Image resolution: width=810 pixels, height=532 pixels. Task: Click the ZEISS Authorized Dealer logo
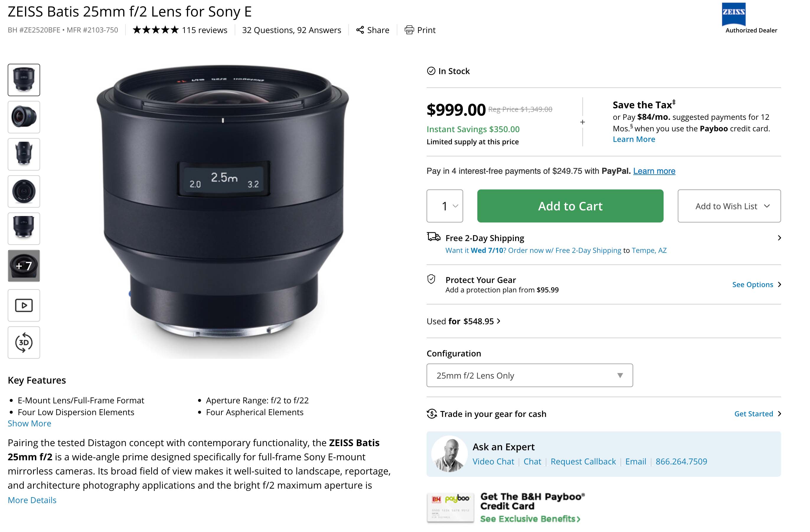point(750,18)
